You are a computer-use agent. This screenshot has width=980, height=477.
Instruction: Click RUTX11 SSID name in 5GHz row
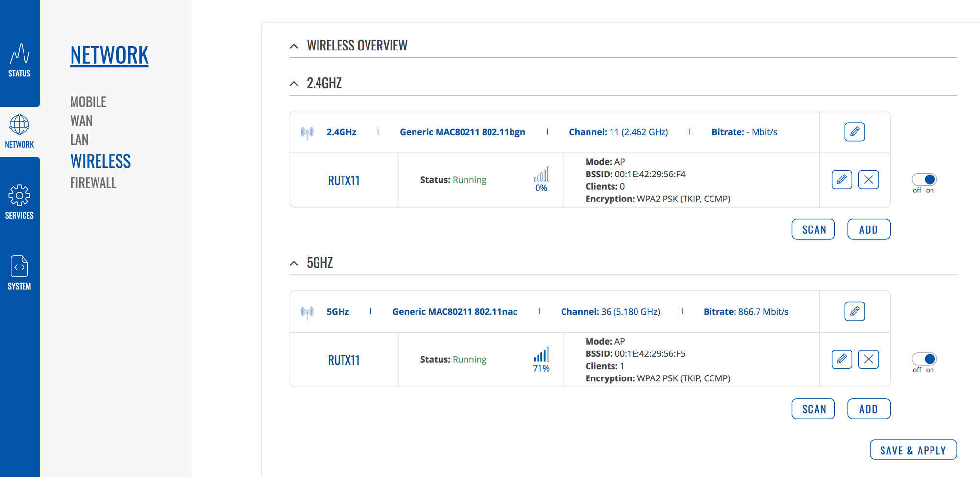344,360
